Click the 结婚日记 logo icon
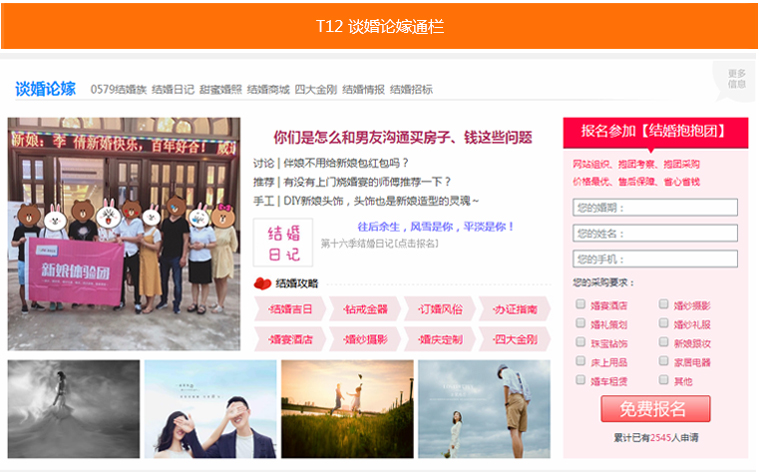This screenshot has width=759, height=472. (x=284, y=239)
